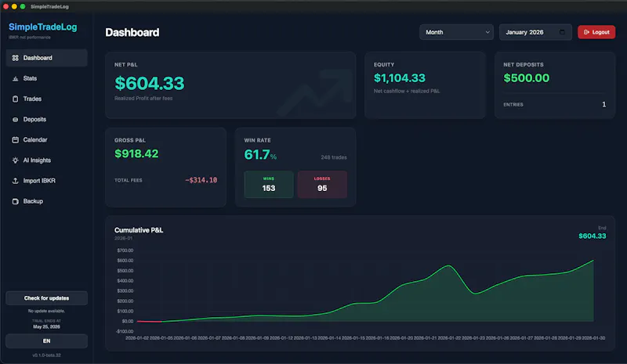Open Import IBKR page
Image resolution: width=627 pixels, height=364 pixels.
click(x=46, y=181)
